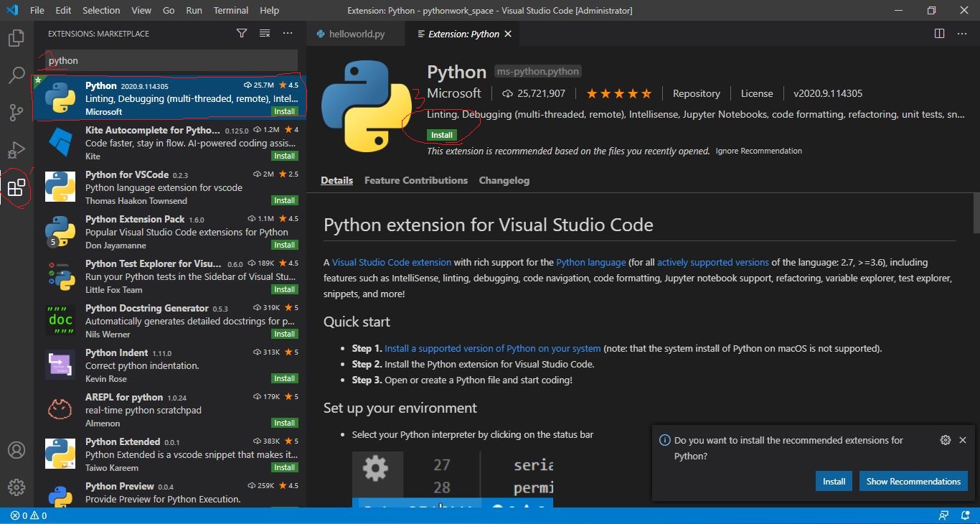Select the Kite Autocomplete extension icon
The image size is (980, 524).
pos(60,143)
